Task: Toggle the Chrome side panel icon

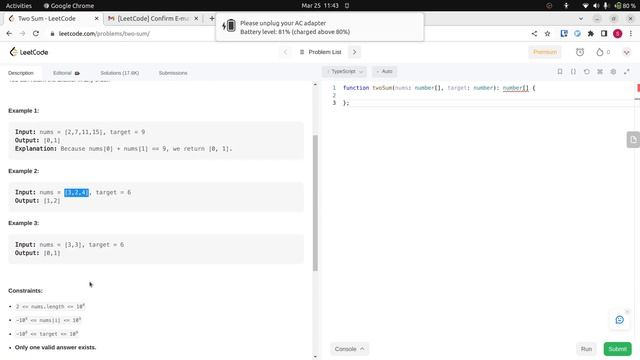Action: pyautogui.click(x=604, y=33)
